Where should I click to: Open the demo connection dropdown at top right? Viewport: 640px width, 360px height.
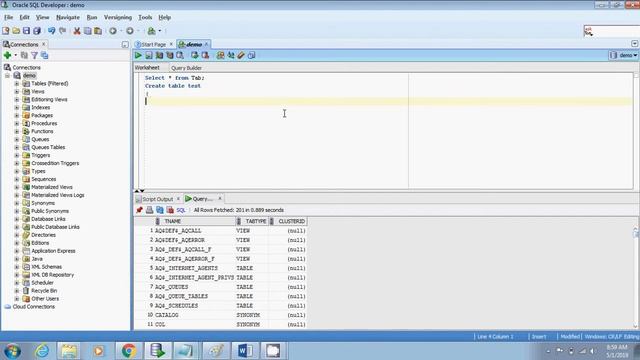[624, 55]
